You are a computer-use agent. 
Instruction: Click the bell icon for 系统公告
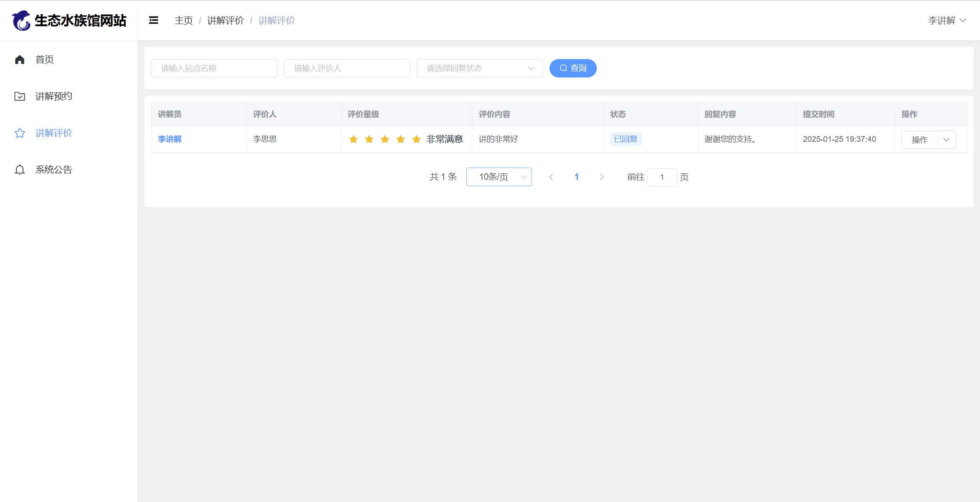[20, 170]
